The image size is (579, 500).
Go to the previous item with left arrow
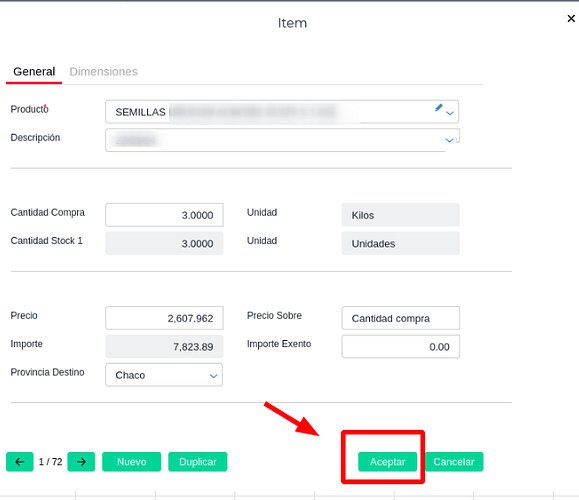point(20,462)
